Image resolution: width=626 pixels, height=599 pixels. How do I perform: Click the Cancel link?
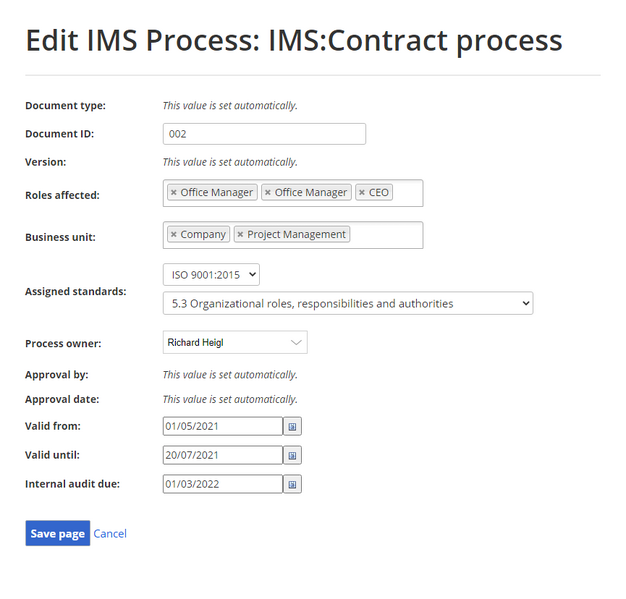(x=110, y=534)
